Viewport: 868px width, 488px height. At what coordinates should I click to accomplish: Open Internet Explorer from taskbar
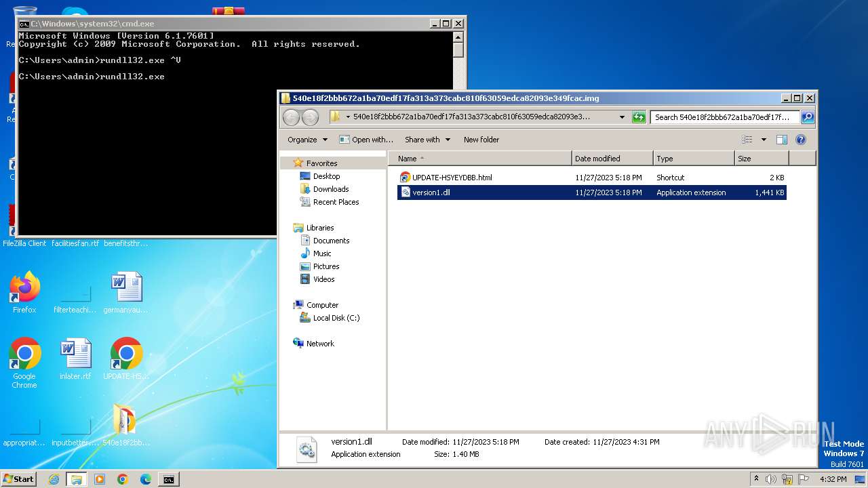coord(54,479)
